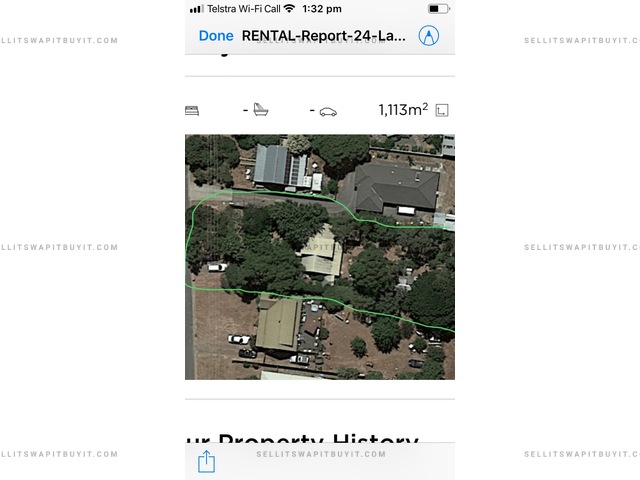Tap the Property History heading

point(302,441)
